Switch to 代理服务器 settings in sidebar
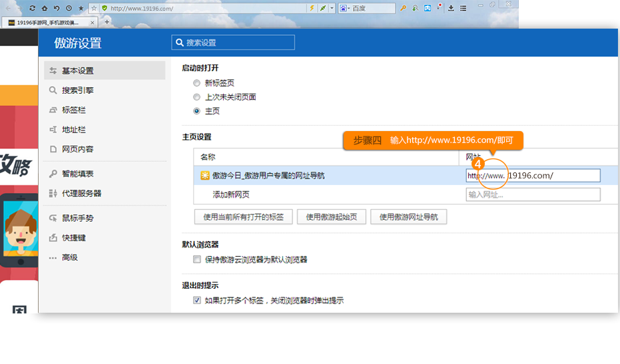The width and height of the screenshot is (620, 364). (x=81, y=194)
